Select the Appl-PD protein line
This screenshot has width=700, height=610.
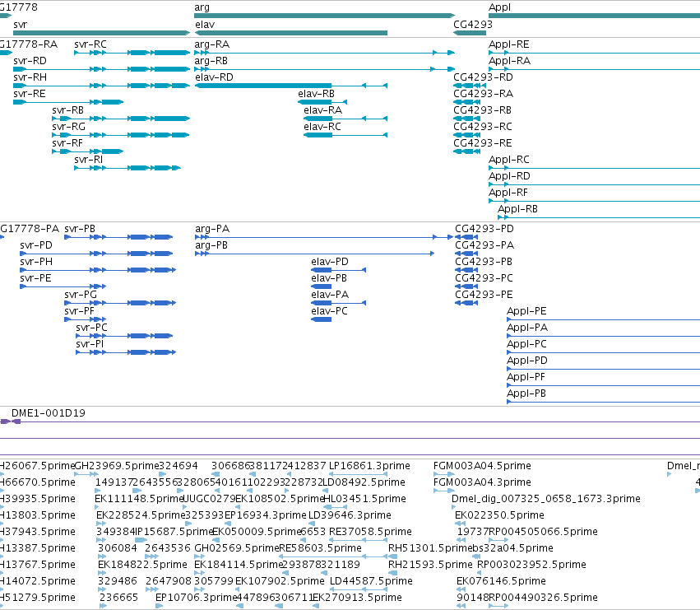pyautogui.click(x=603, y=369)
